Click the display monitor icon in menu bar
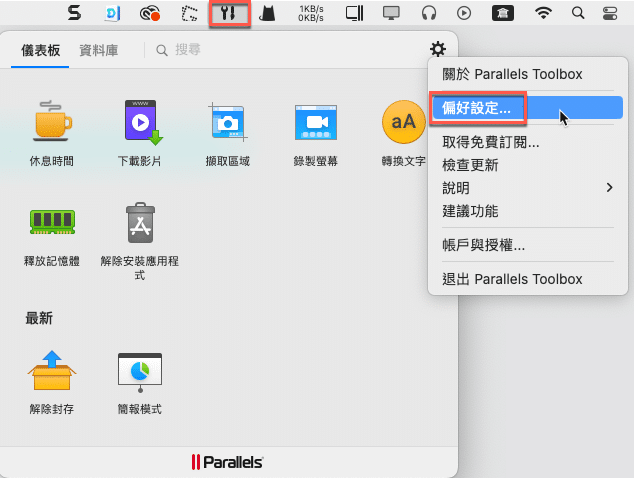 tap(391, 13)
